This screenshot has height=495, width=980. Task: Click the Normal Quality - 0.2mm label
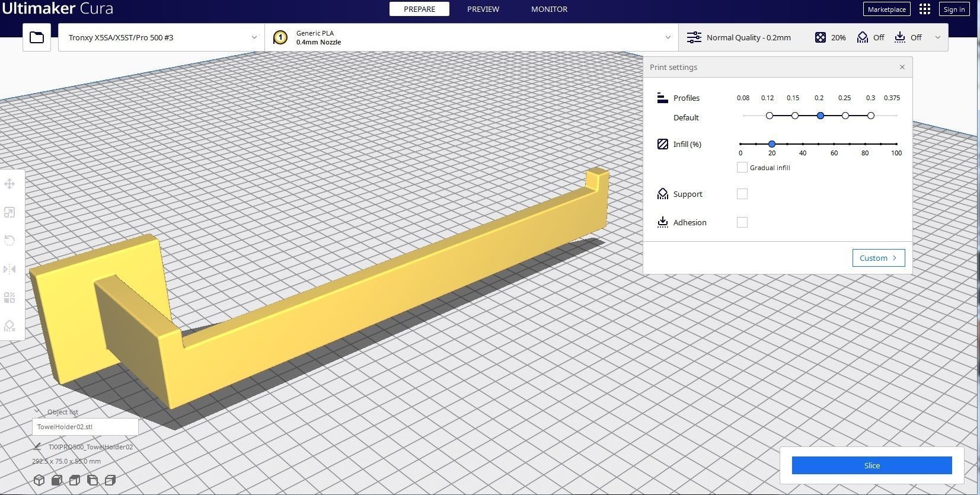[748, 37]
